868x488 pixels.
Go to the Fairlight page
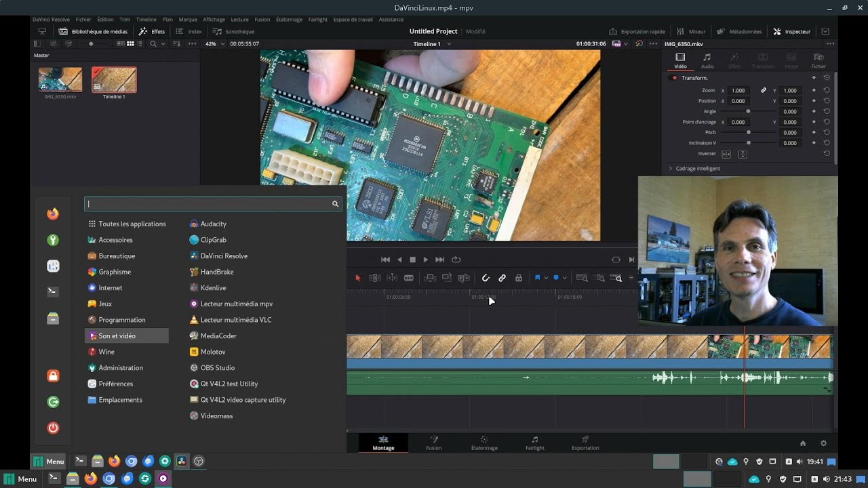point(535,443)
